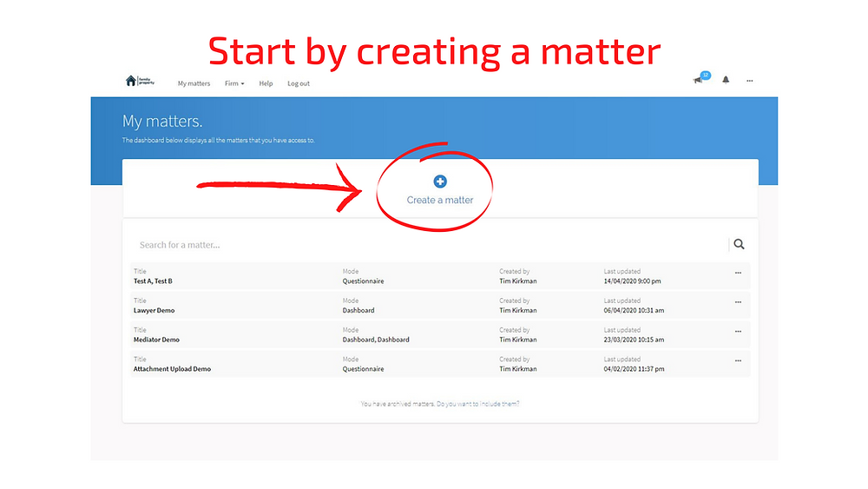
Task: Open the announcements megaphone icon
Action: pyautogui.click(x=698, y=80)
